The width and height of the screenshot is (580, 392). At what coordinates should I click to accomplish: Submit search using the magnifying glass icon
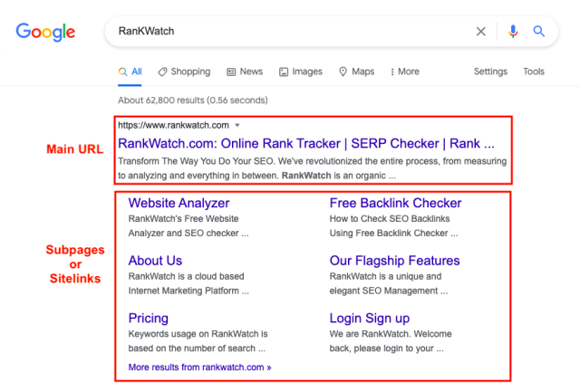[x=539, y=32]
